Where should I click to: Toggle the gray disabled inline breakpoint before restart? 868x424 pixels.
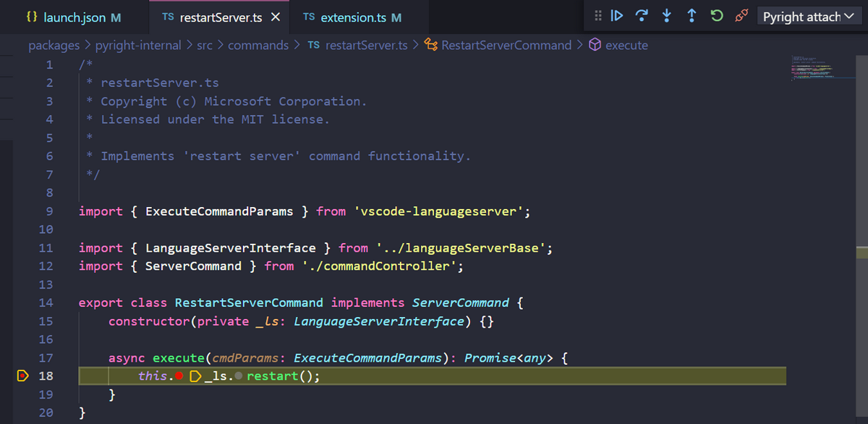(x=239, y=376)
